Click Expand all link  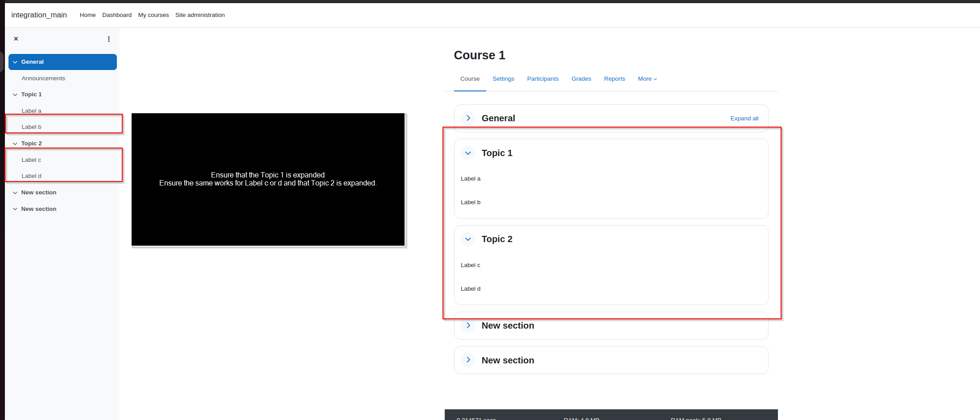(x=744, y=119)
